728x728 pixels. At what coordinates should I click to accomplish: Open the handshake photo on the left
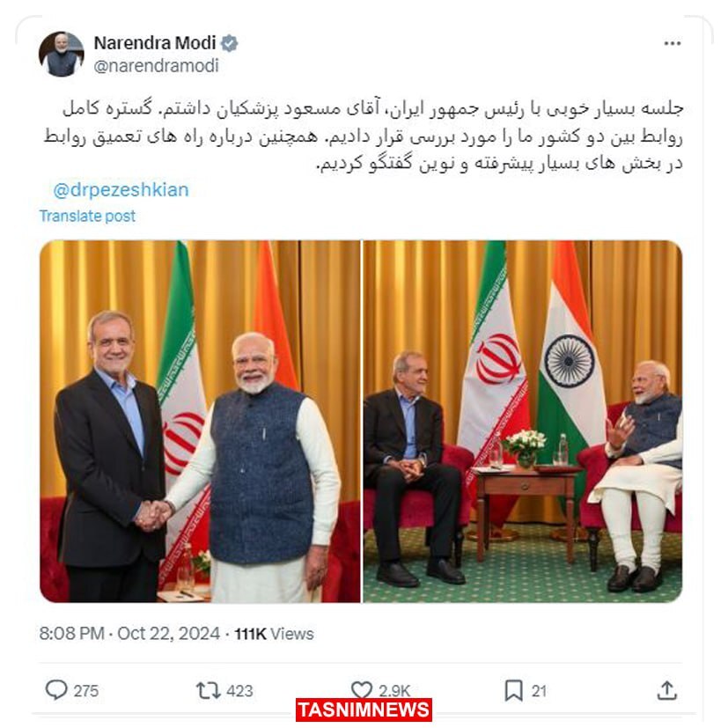pos(200,421)
